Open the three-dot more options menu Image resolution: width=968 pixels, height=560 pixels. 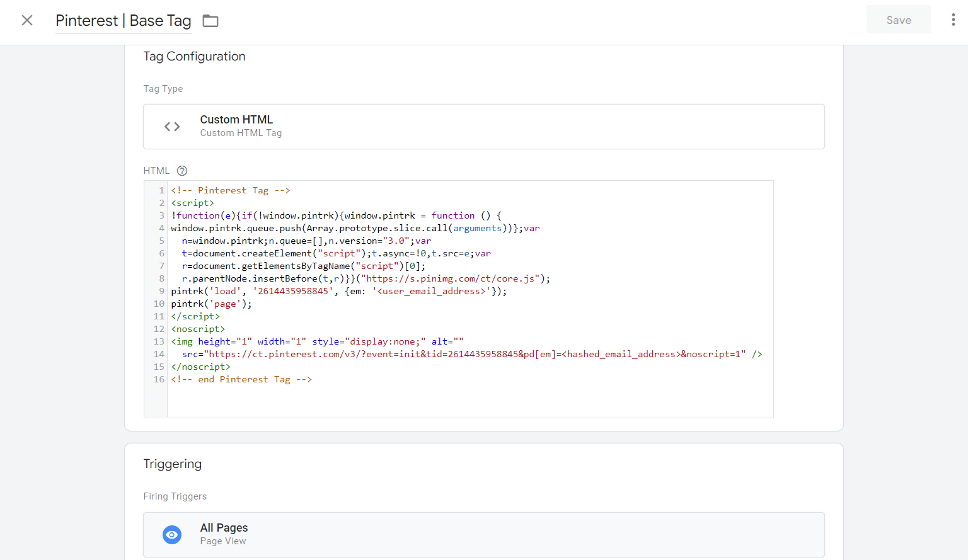point(953,20)
